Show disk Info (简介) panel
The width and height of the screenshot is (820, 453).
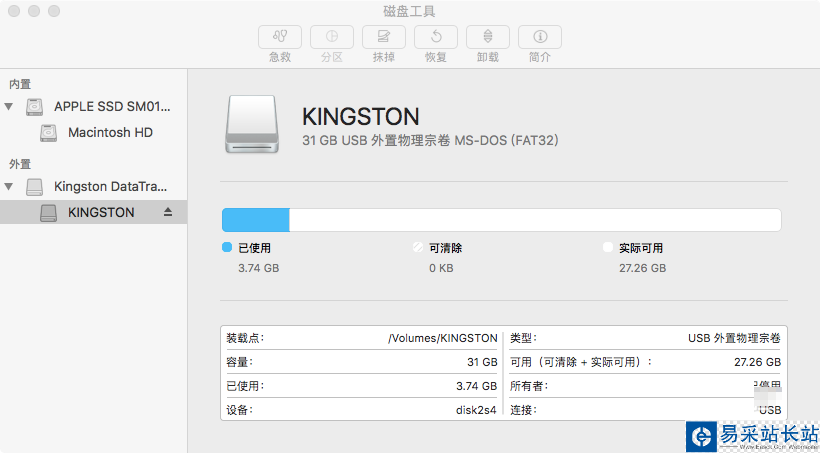click(x=540, y=37)
